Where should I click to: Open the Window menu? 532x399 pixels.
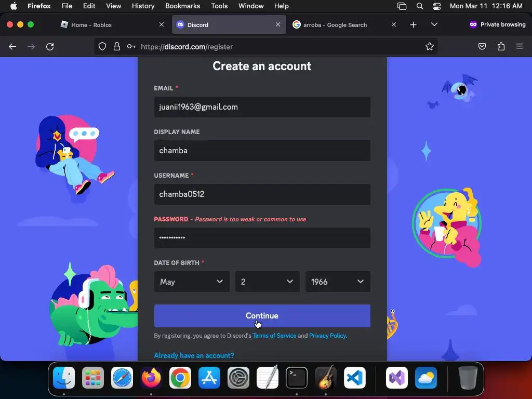(251, 6)
